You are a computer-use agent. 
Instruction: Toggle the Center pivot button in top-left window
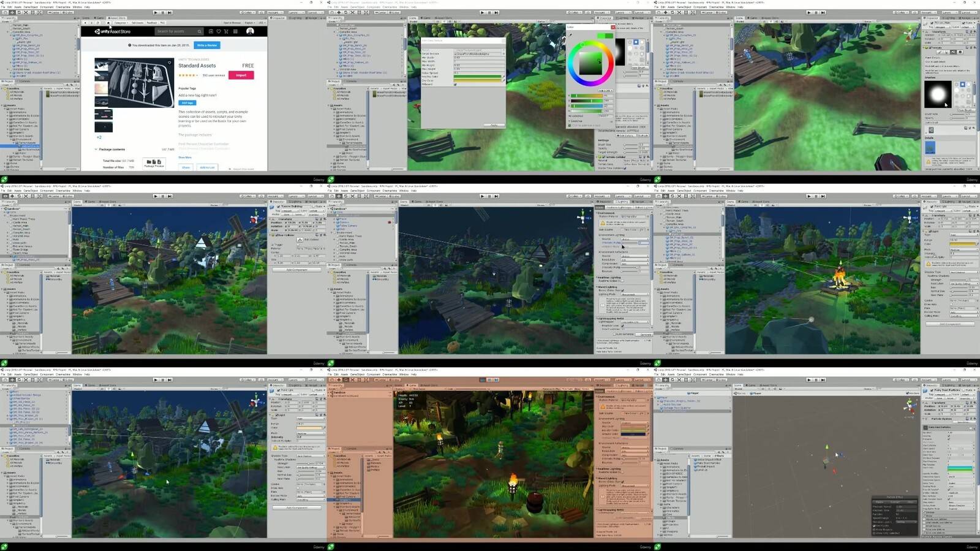[53, 12]
